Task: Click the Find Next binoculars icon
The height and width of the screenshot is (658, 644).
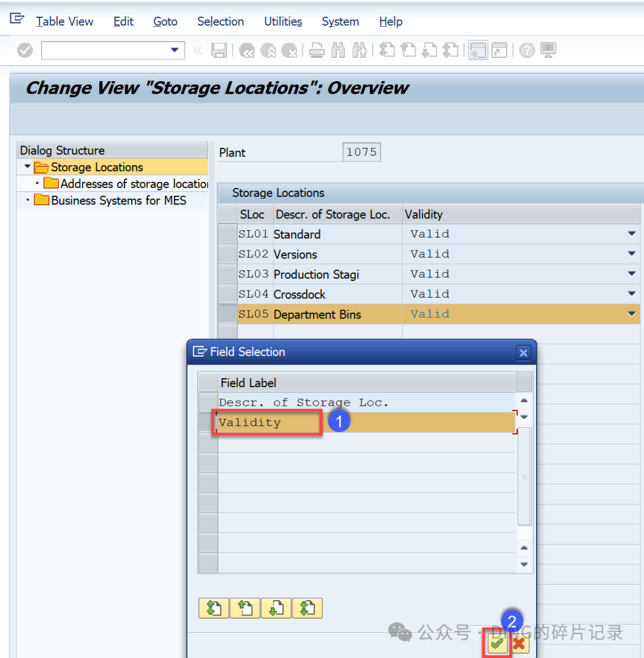Action: click(x=360, y=51)
